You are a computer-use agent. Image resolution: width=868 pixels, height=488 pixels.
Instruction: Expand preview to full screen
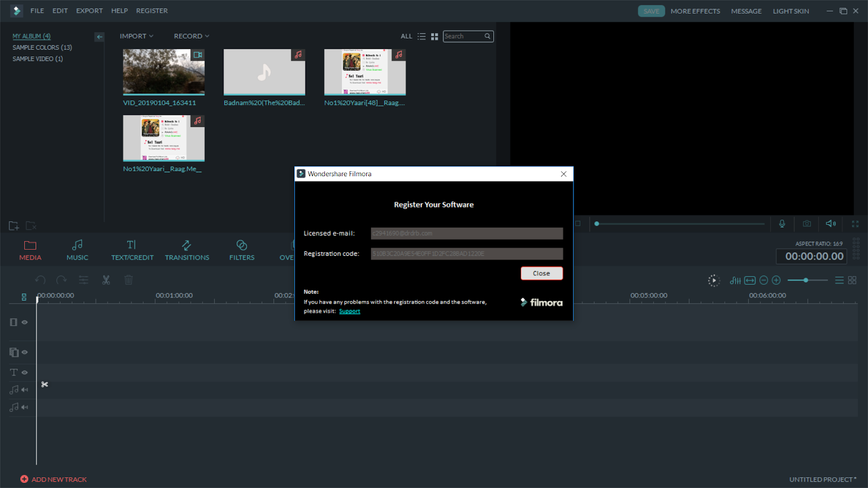(x=856, y=223)
